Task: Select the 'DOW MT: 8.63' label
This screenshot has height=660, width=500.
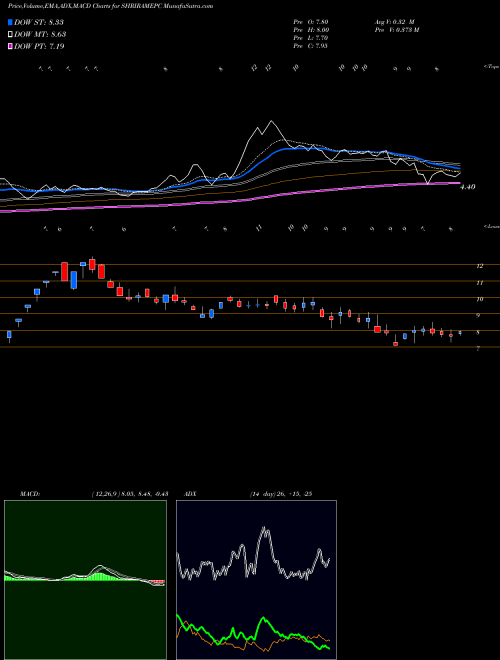Action: coord(40,35)
